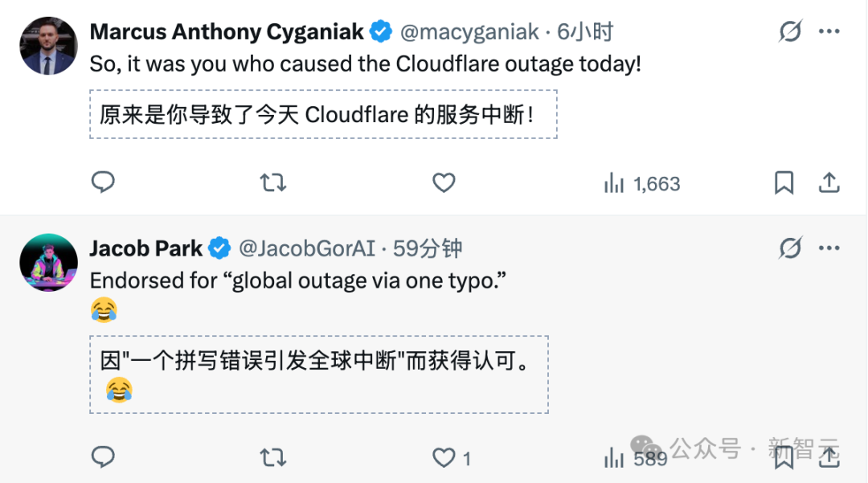The width and height of the screenshot is (868, 483).
Task: Bookmark the Cloudflare outage tweet
Action: click(785, 183)
